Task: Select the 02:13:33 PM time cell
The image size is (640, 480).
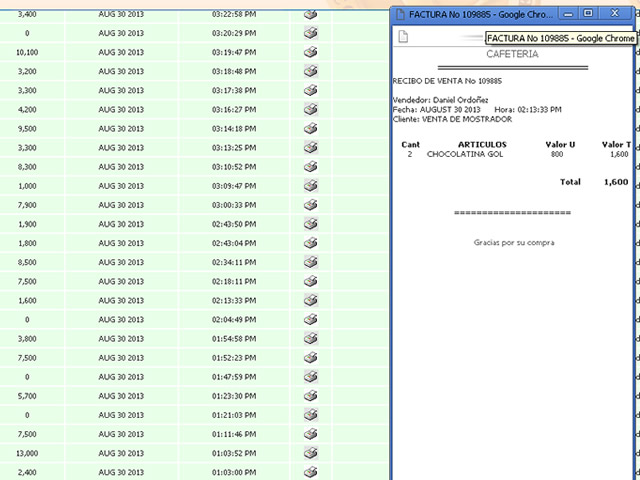Action: pos(234,300)
